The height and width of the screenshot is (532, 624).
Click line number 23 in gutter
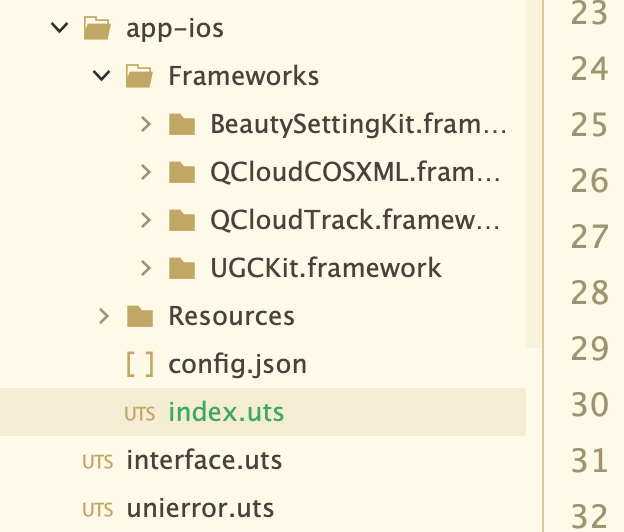point(589,13)
